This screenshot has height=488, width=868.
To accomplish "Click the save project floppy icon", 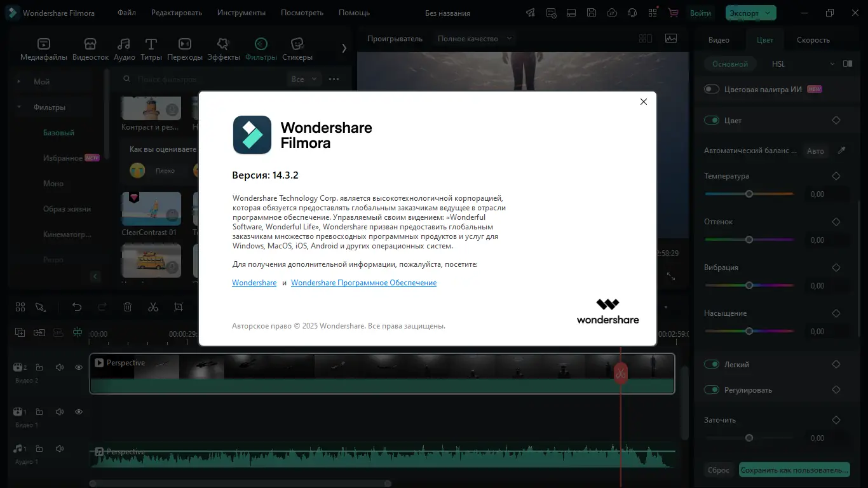I will (x=592, y=13).
